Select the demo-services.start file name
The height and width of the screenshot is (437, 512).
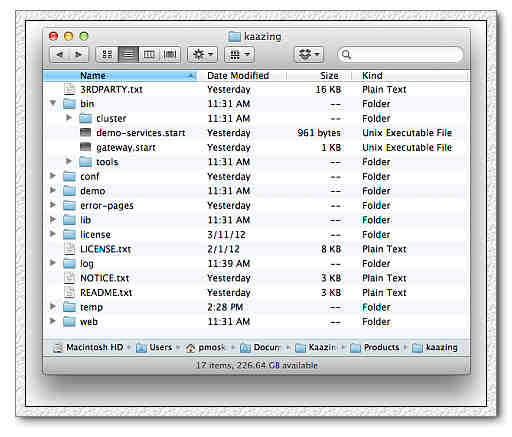(x=141, y=133)
